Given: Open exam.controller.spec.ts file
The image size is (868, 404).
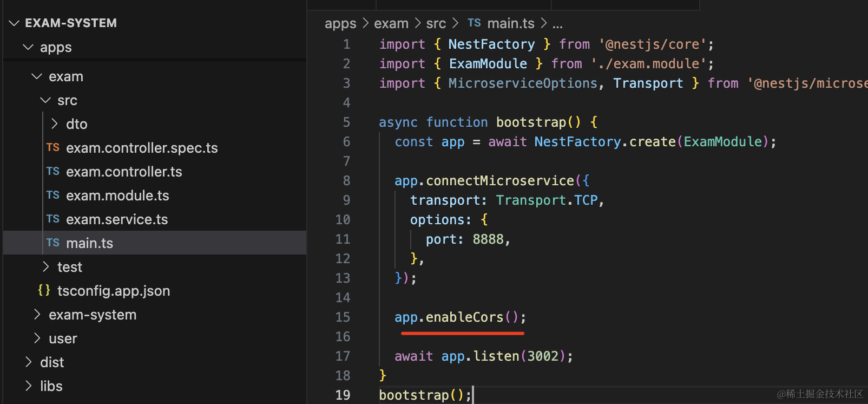Looking at the screenshot, I should (x=142, y=148).
